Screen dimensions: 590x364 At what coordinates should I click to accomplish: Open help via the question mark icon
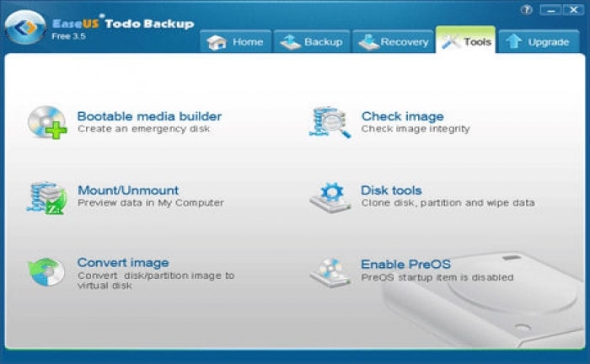tap(527, 10)
